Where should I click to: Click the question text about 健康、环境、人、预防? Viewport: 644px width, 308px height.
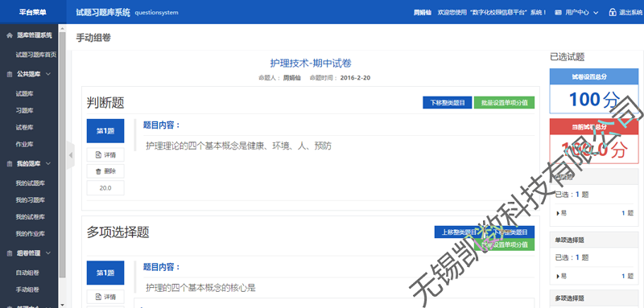[x=238, y=146]
